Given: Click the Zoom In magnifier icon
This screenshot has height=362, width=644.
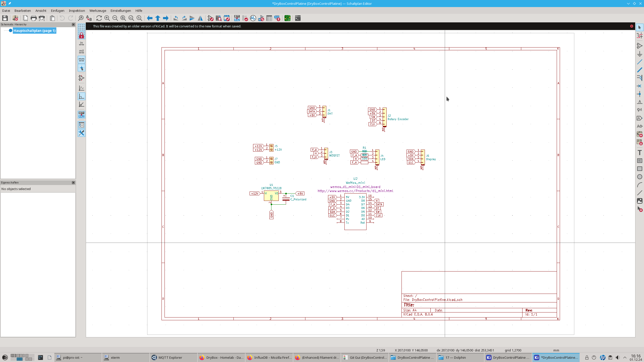Looking at the screenshot, I should tap(107, 18).
